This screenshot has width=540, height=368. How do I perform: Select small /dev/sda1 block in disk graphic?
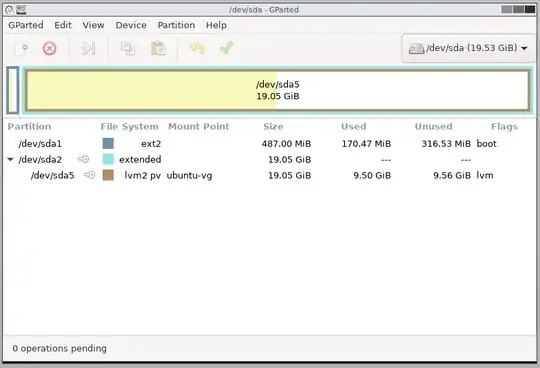pyautogui.click(x=13, y=90)
